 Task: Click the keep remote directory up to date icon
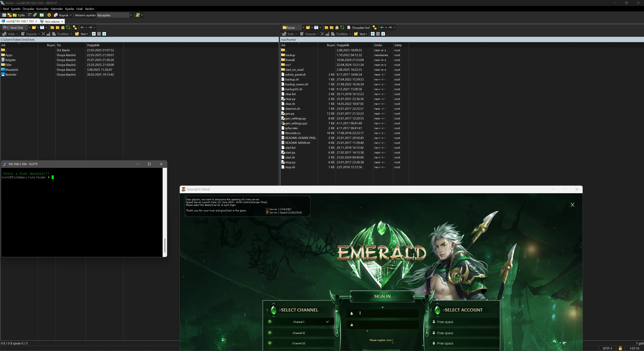42,15
